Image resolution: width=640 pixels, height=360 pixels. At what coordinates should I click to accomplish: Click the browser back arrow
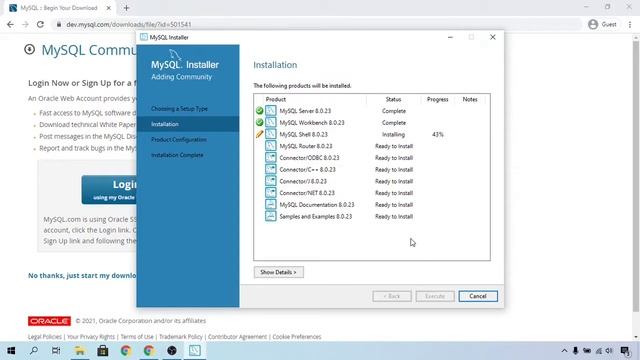tap(10, 24)
